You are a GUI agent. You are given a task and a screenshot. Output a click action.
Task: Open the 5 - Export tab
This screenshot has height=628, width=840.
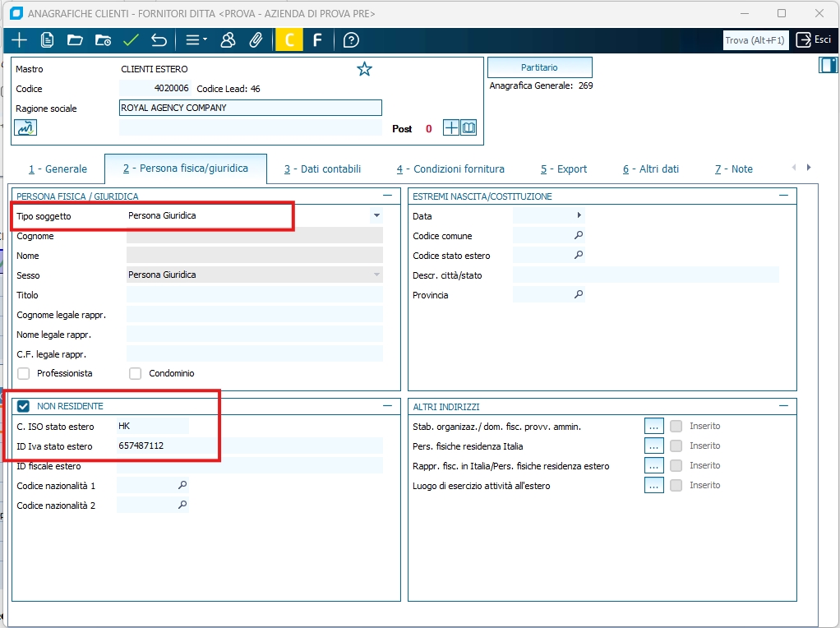point(563,169)
